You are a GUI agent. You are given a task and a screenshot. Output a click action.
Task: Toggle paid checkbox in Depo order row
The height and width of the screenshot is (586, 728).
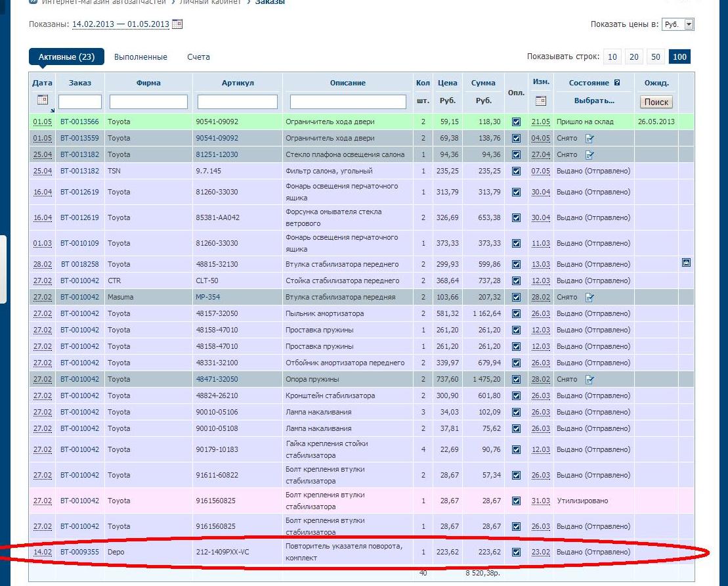tap(516, 552)
